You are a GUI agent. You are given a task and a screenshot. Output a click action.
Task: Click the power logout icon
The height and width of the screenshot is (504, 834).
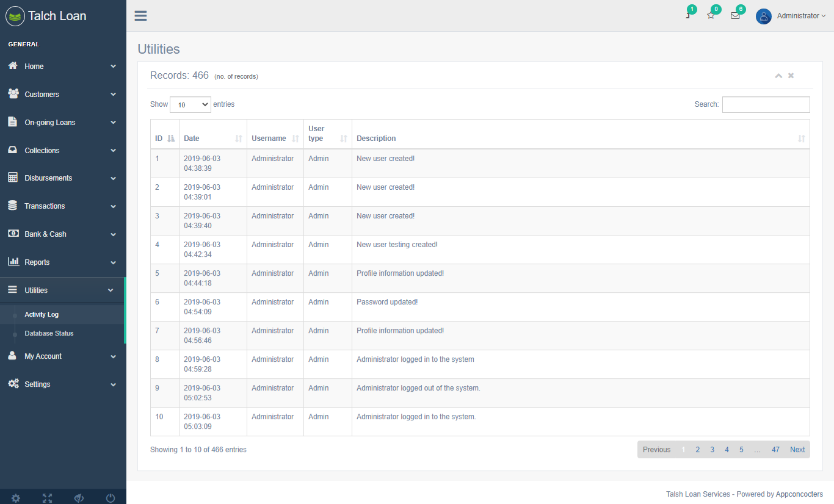[x=111, y=498]
